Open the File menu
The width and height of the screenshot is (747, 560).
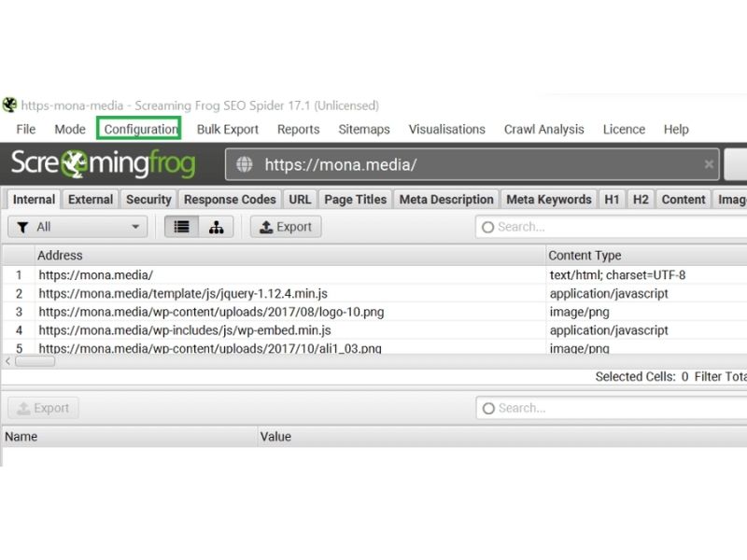(x=26, y=129)
